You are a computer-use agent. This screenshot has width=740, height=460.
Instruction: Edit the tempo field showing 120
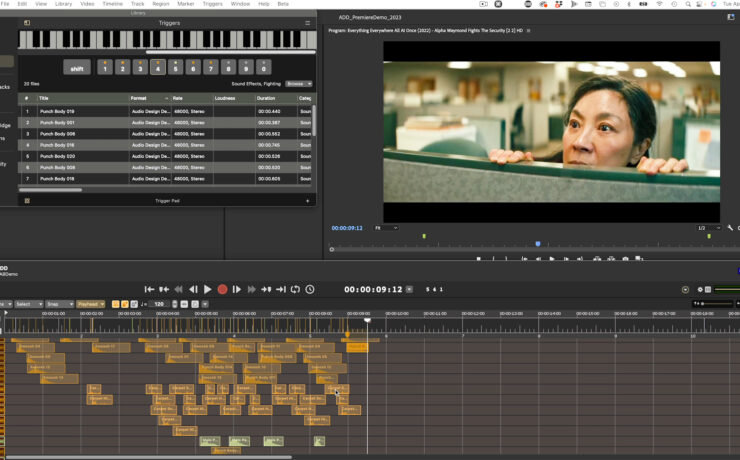pyautogui.click(x=159, y=304)
